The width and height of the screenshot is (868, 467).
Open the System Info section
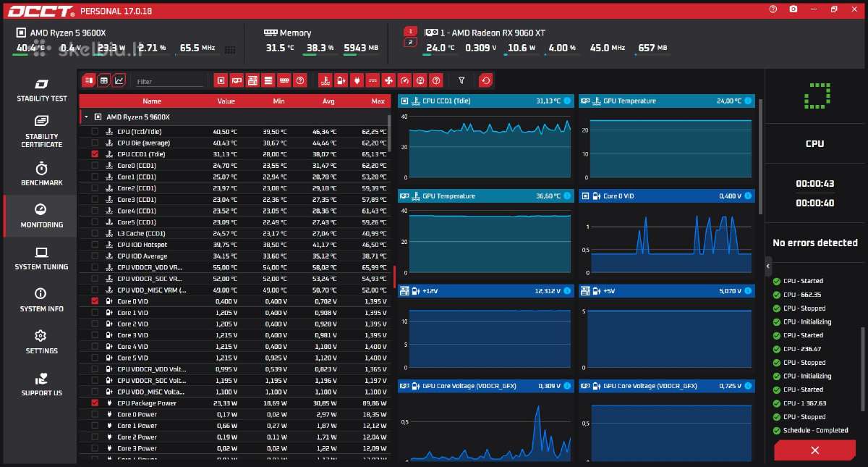tap(41, 300)
